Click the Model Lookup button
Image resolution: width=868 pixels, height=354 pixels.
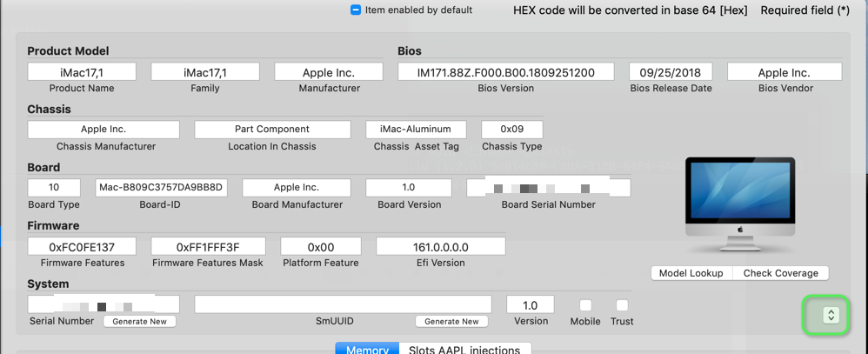pyautogui.click(x=691, y=273)
